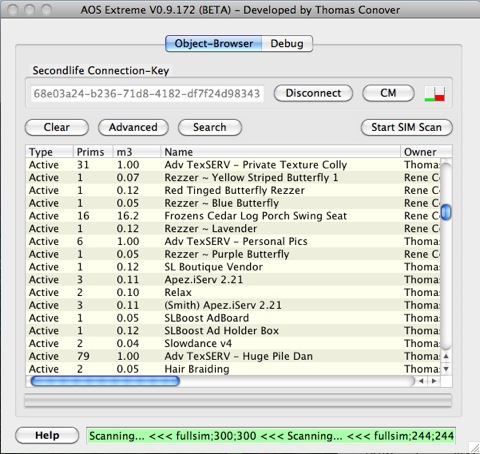
Task: Sort by Name column header
Action: click(281, 152)
